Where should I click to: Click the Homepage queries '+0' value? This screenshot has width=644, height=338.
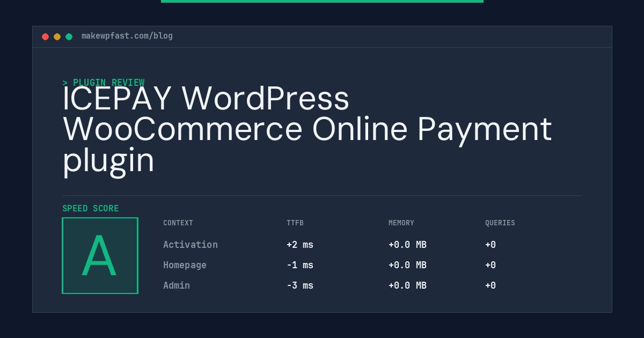(491, 265)
